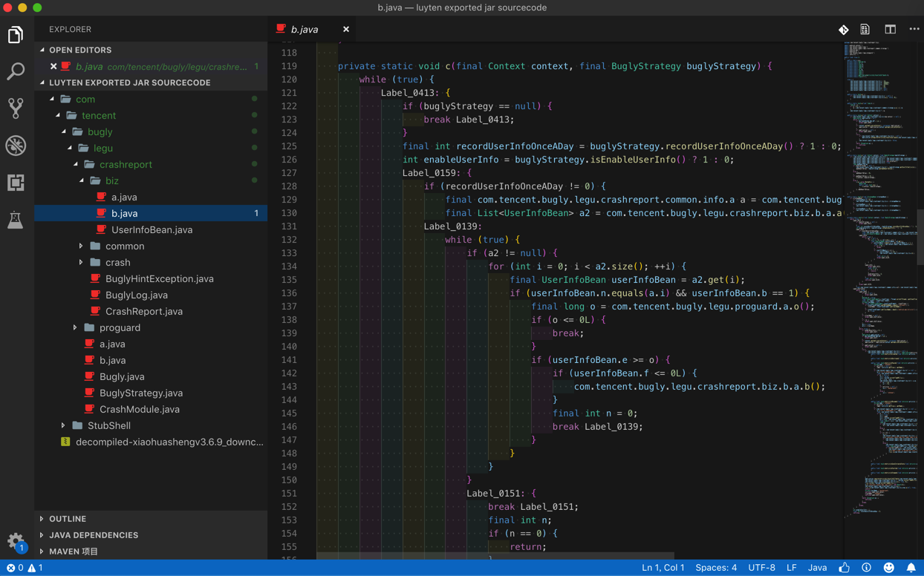The height and width of the screenshot is (576, 924).
Task: Click the Explorer panel title
Action: pyautogui.click(x=71, y=30)
